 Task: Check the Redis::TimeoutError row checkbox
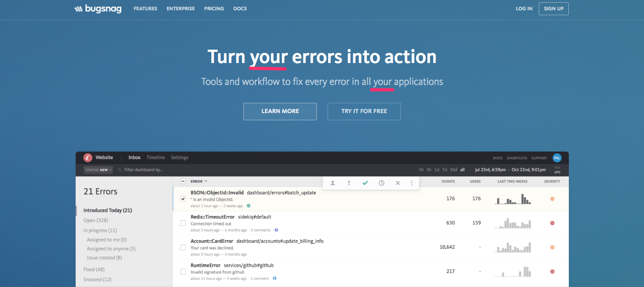pyautogui.click(x=183, y=223)
